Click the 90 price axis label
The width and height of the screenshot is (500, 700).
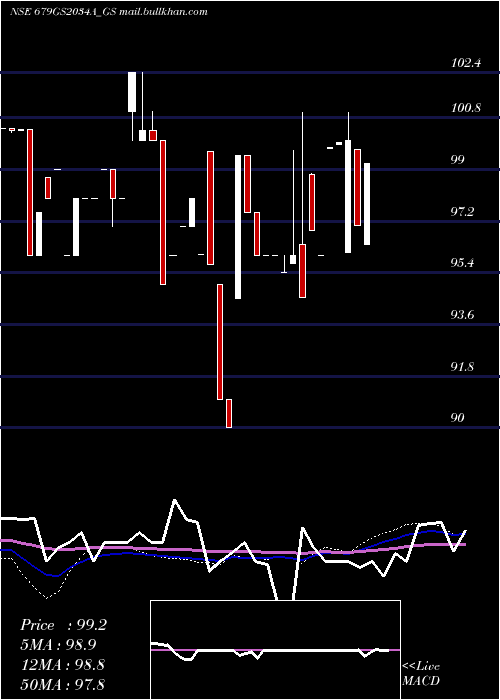pyautogui.click(x=458, y=418)
